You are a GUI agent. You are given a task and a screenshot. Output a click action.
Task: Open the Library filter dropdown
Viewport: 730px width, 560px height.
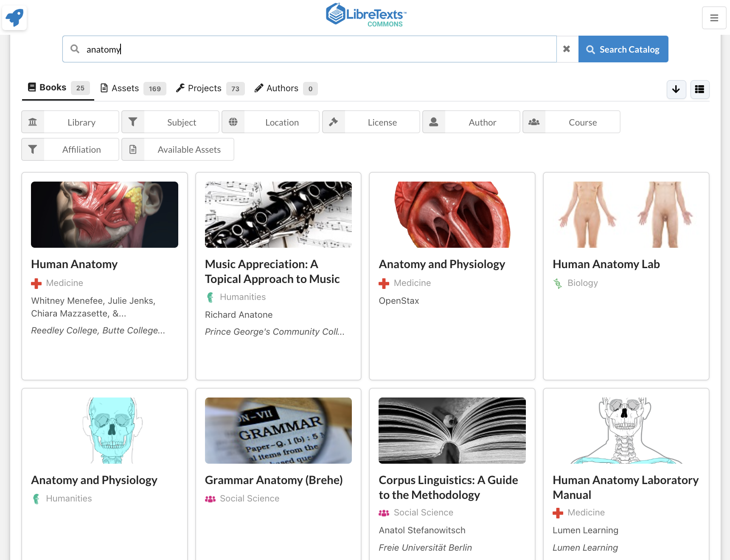point(70,122)
